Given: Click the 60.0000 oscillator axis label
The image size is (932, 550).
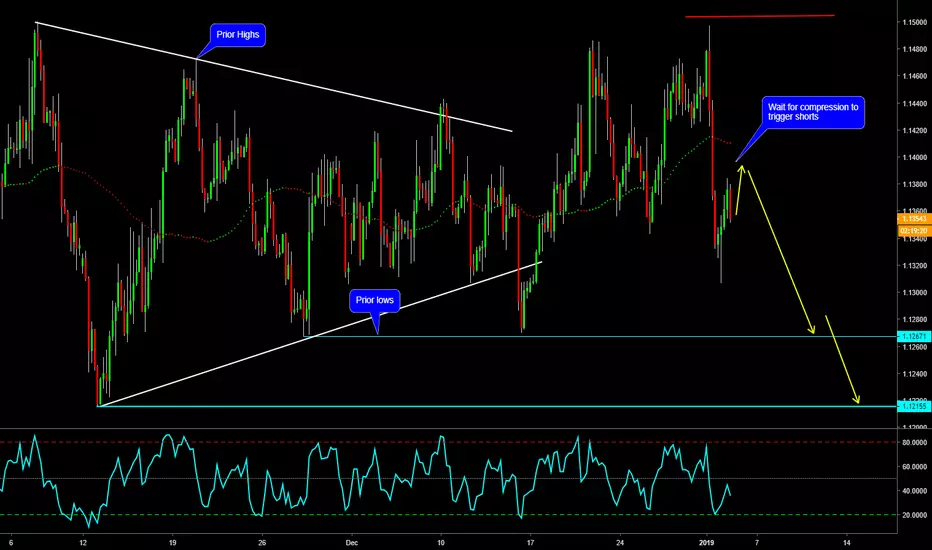Looking at the screenshot, I should (914, 467).
